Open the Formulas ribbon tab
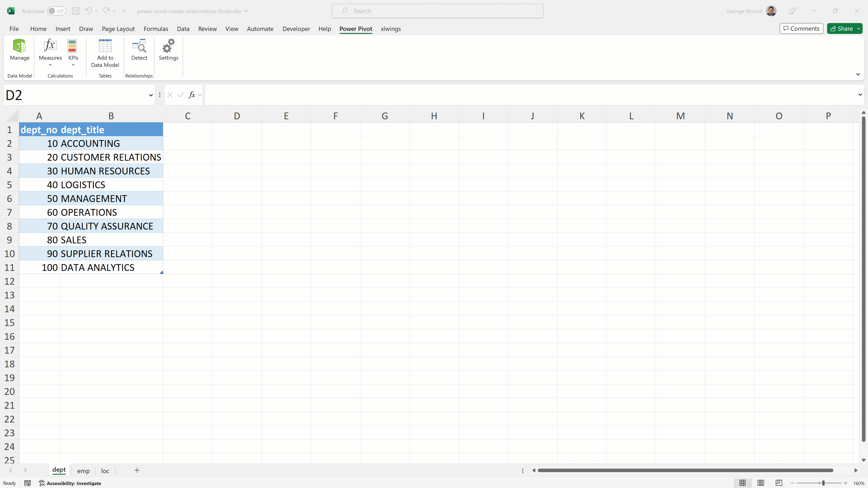The image size is (868, 488). 156,29
